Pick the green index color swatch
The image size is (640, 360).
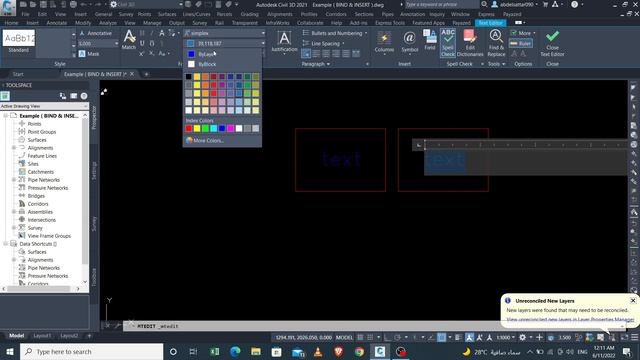click(205, 129)
